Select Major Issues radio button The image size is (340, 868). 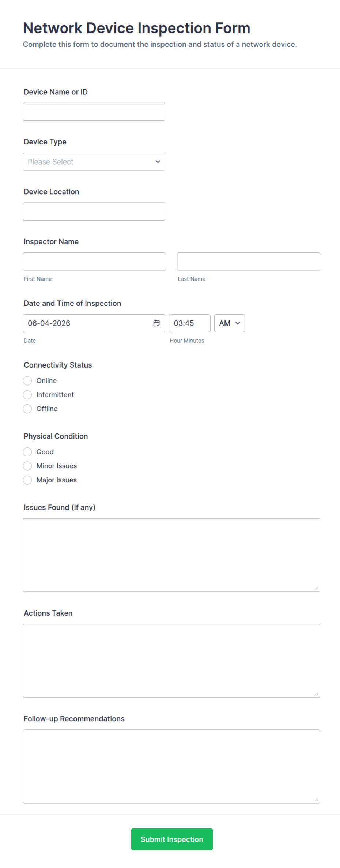pyautogui.click(x=27, y=480)
